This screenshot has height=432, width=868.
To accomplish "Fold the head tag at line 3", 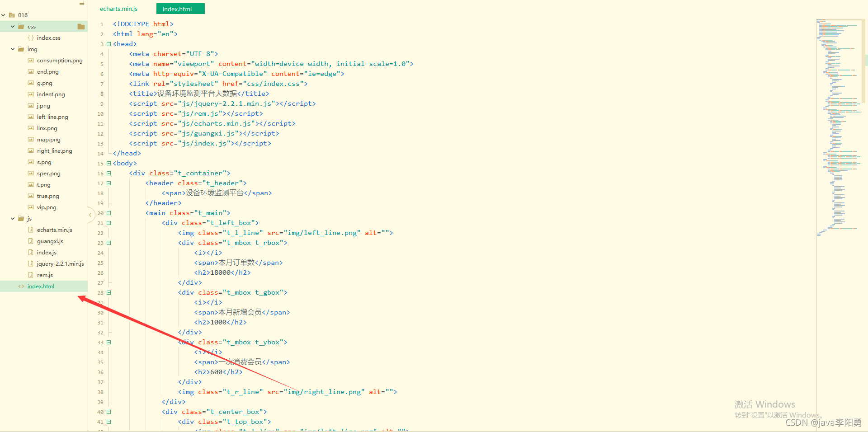I will [108, 44].
